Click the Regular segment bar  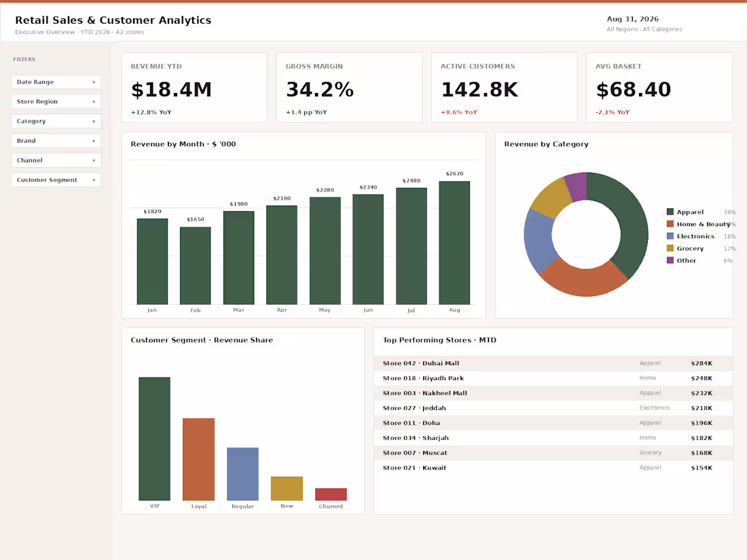pos(242,474)
